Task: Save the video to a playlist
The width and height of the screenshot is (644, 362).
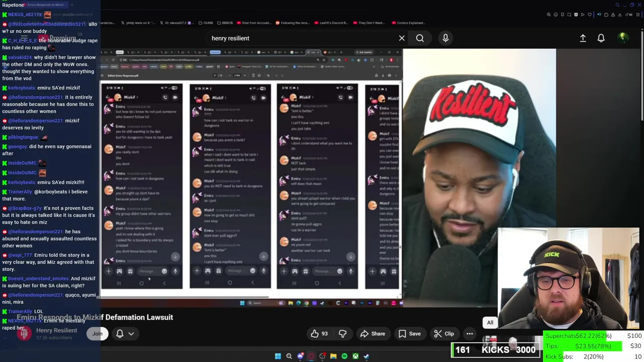Action: point(409,334)
